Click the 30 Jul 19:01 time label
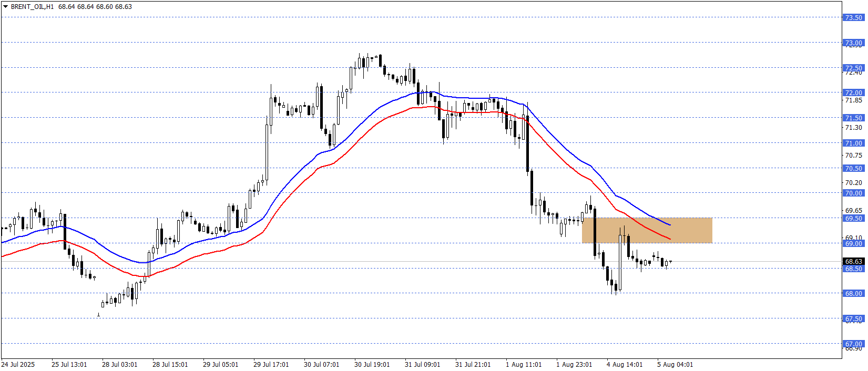868x371 pixels. (372, 364)
